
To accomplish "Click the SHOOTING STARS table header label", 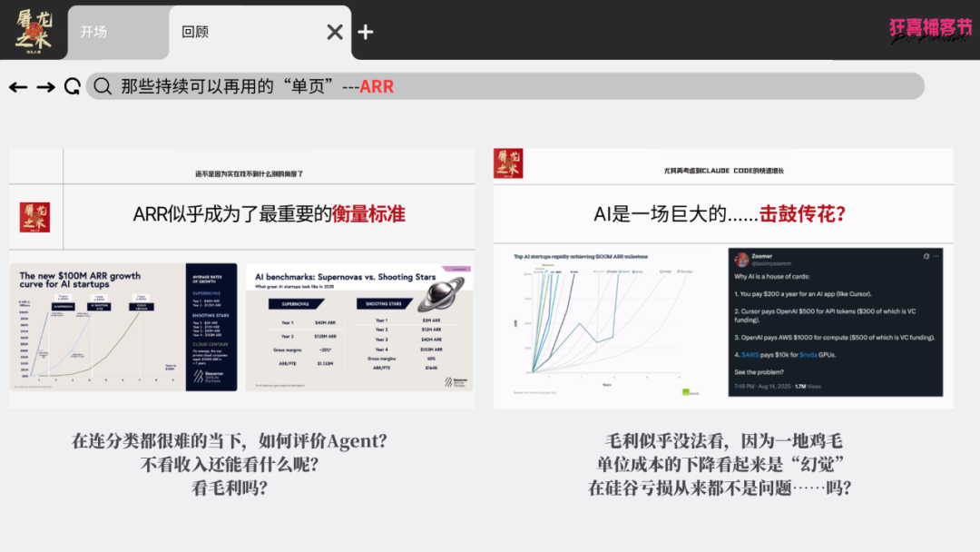I will 384,304.
